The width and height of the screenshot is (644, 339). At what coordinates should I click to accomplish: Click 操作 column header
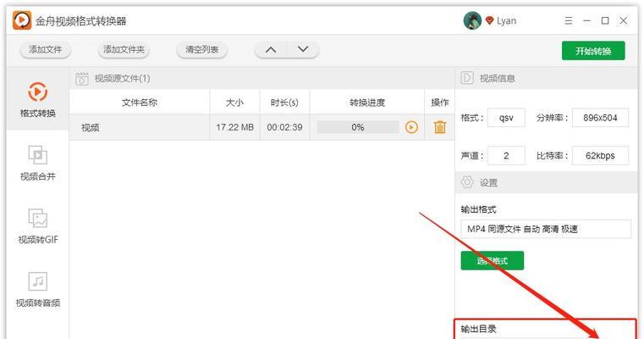point(439,103)
